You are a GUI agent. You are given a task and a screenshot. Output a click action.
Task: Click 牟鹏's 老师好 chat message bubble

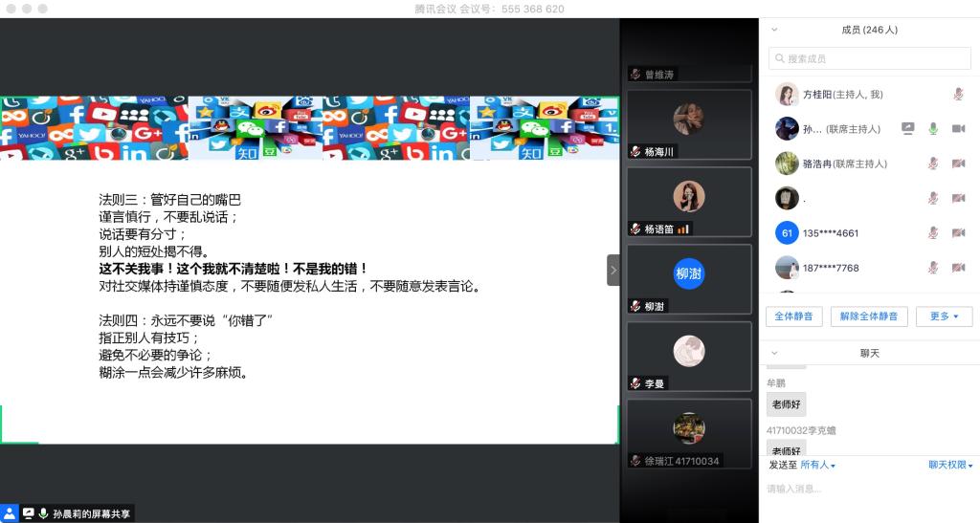[x=787, y=404]
